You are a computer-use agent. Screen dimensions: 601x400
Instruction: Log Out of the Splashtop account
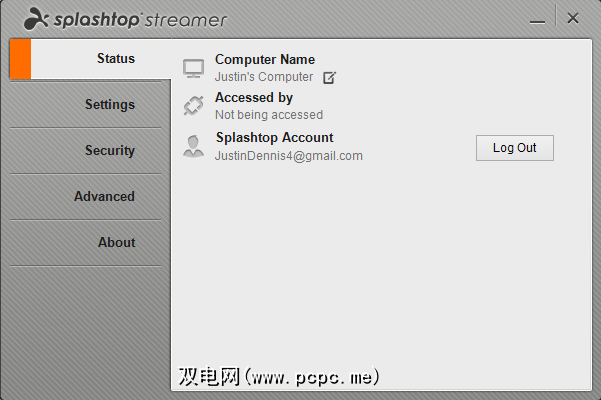[x=515, y=148]
